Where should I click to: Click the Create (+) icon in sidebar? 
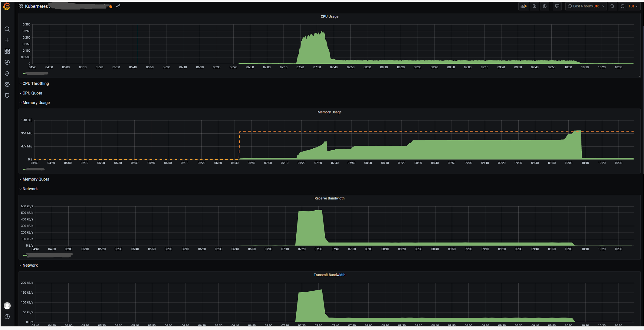(x=7, y=40)
